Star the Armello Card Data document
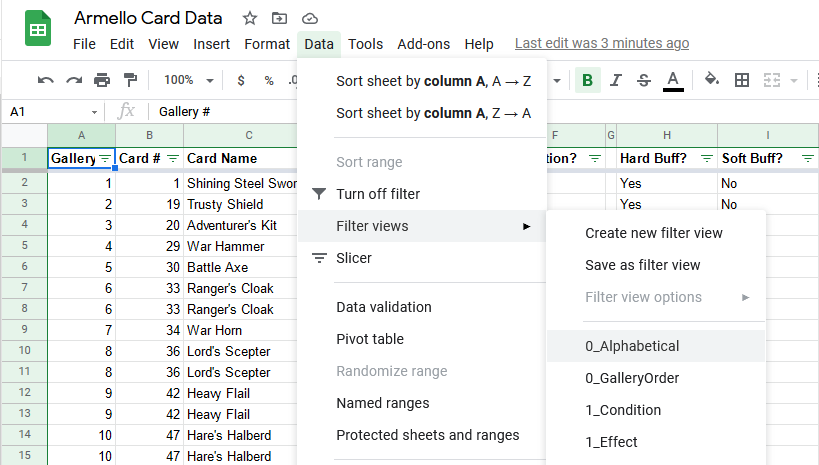Screen dimensions: 819x465 tap(250, 18)
